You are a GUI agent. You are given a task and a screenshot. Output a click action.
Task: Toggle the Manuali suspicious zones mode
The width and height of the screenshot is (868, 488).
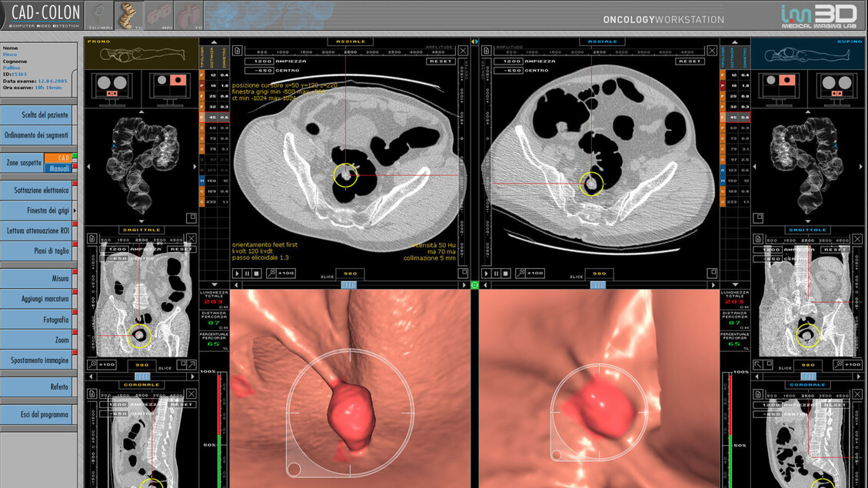(x=59, y=168)
